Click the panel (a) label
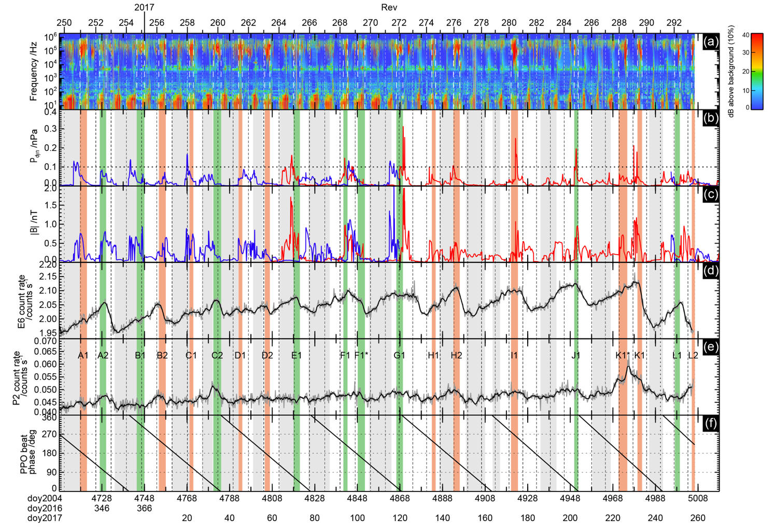This screenshot has width=774, height=532. [x=710, y=41]
